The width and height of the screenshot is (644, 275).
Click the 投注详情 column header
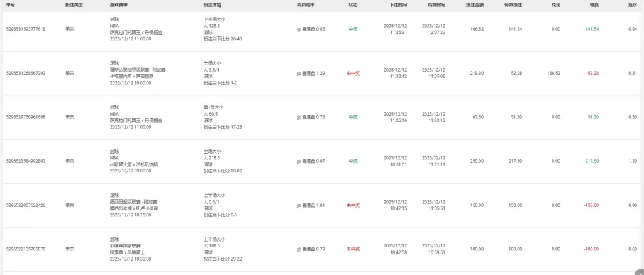pyautogui.click(x=212, y=4)
